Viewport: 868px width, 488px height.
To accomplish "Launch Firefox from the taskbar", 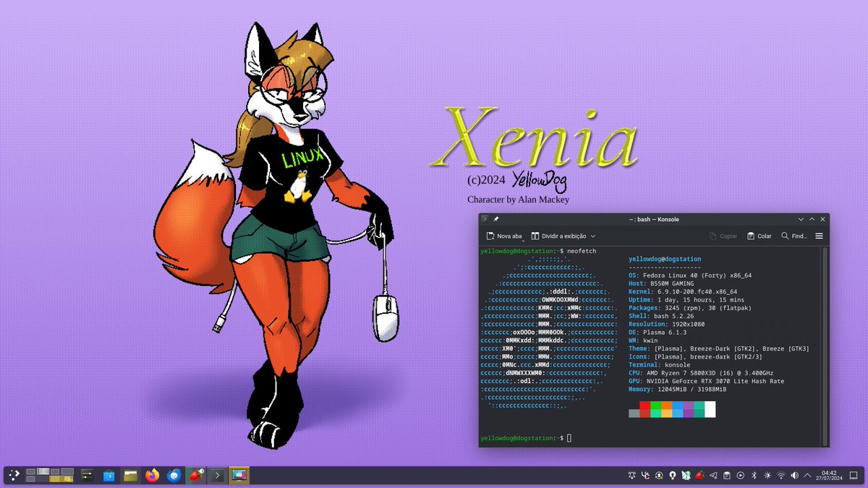I will [x=152, y=475].
